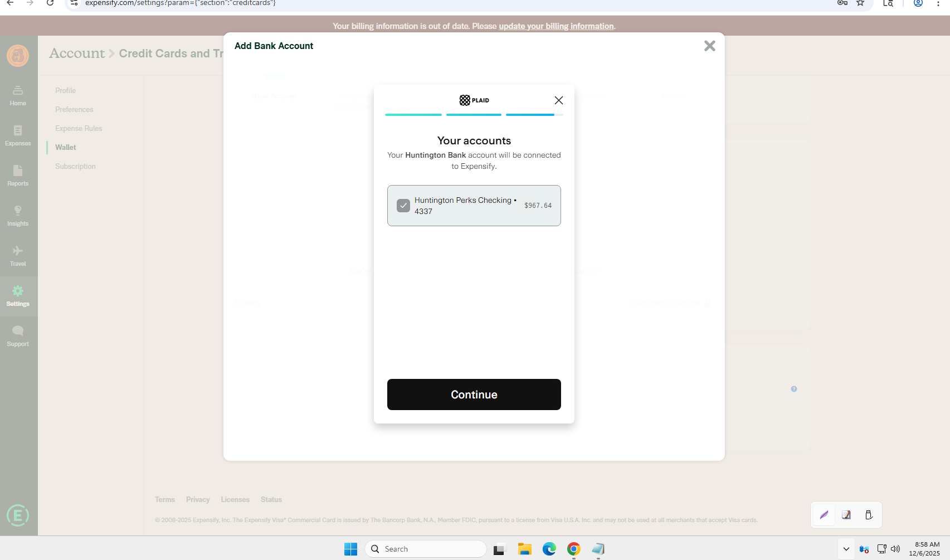Select the Insights lightbulb icon

[x=18, y=211]
